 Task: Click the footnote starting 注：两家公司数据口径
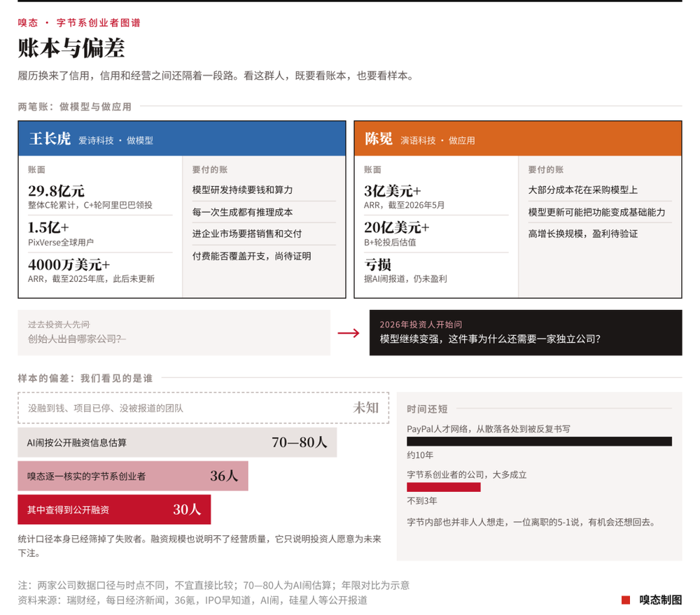pos(213,586)
